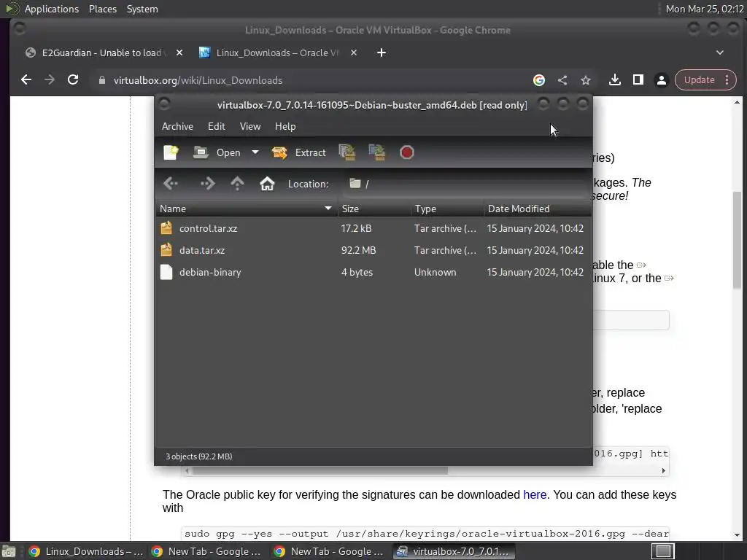Click the control.tar.xz archive icon

tap(166, 228)
